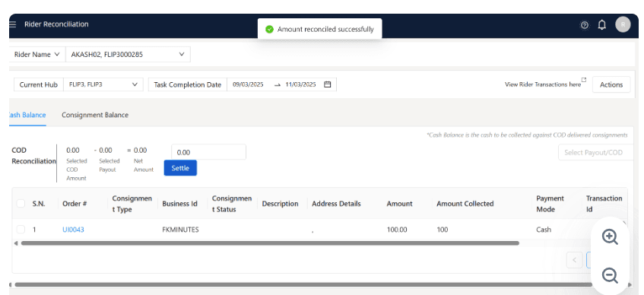Click the previous page arrow button
This screenshot has width=644, height=295.
(575, 260)
